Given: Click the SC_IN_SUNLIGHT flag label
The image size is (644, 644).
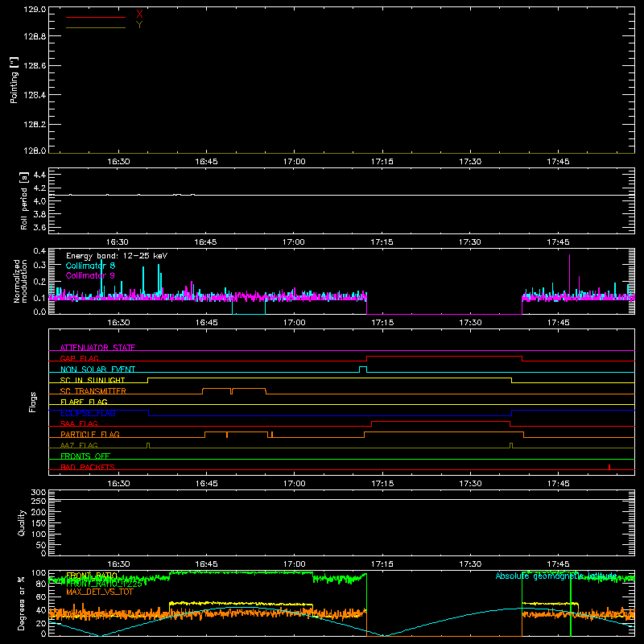Looking at the screenshot, I should 93,380.
